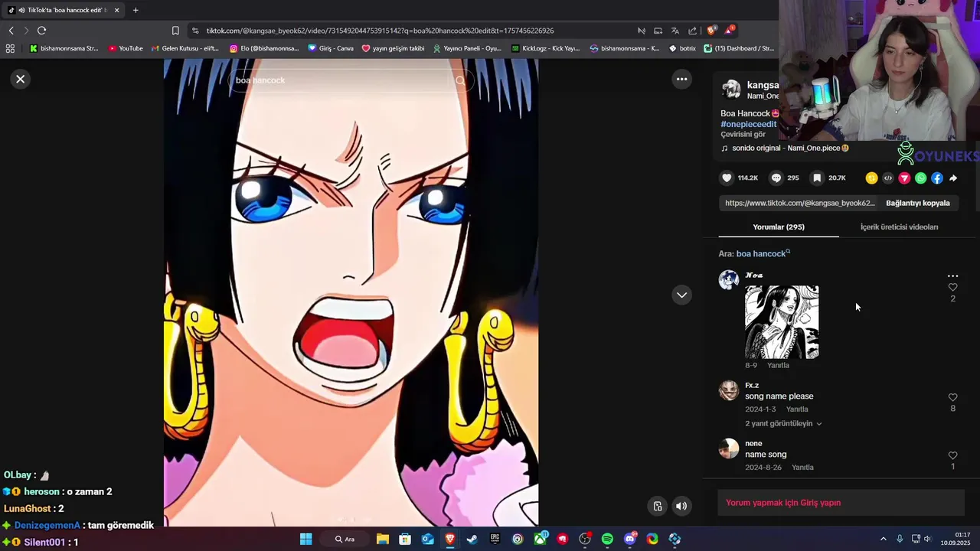Open the uploader's profile avatar
Image resolution: width=980 pixels, height=551 pixels.
tap(731, 90)
